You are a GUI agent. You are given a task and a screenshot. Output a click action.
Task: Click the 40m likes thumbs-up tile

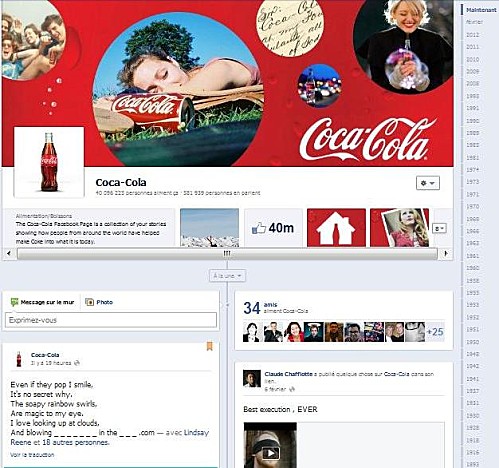click(x=273, y=228)
